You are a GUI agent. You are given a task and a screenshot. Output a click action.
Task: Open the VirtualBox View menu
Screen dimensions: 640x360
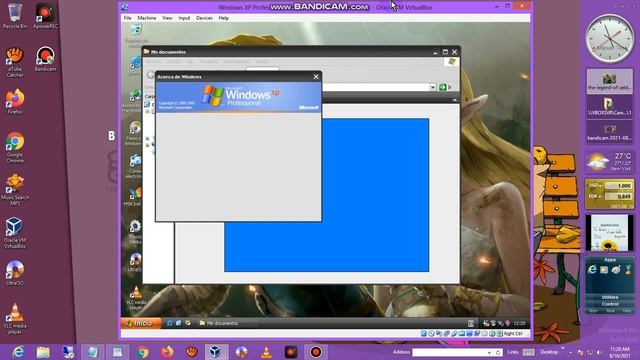pyautogui.click(x=167, y=18)
